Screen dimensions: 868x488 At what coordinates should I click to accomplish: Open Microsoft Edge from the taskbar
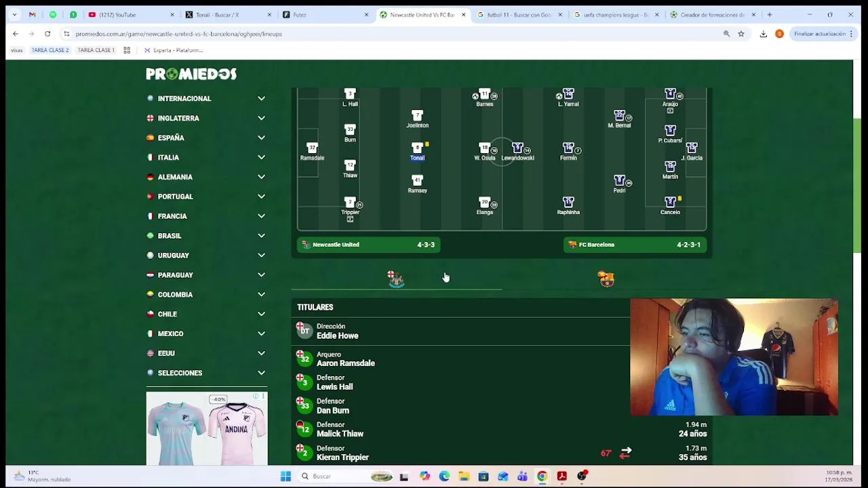(x=444, y=476)
